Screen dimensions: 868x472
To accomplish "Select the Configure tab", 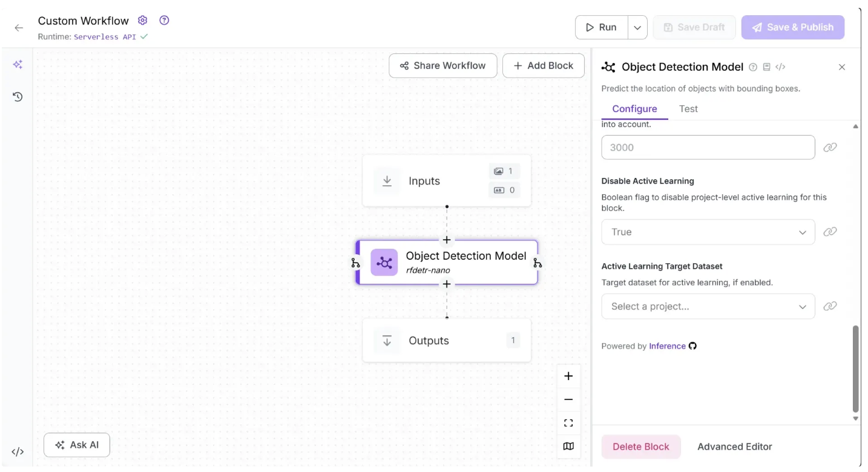I will (x=634, y=109).
